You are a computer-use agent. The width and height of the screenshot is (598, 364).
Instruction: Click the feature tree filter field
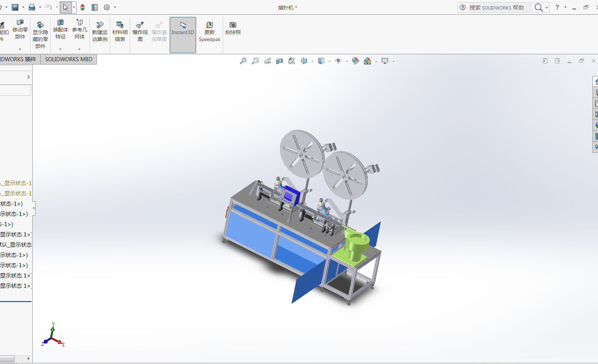pos(15,90)
